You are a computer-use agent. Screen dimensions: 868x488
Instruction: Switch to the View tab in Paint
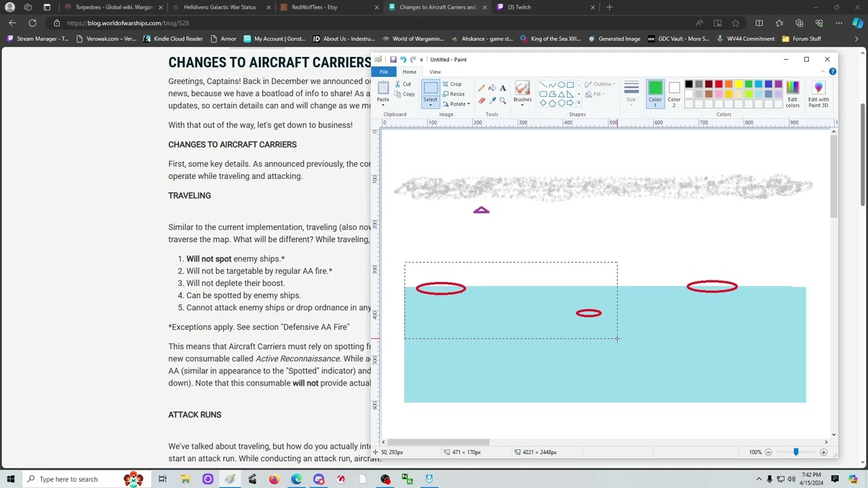point(435,72)
